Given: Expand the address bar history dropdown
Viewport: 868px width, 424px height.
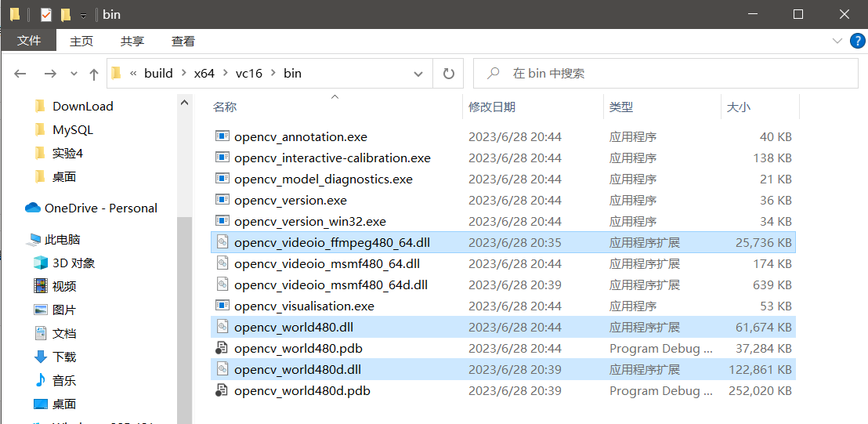Looking at the screenshot, I should coord(418,74).
